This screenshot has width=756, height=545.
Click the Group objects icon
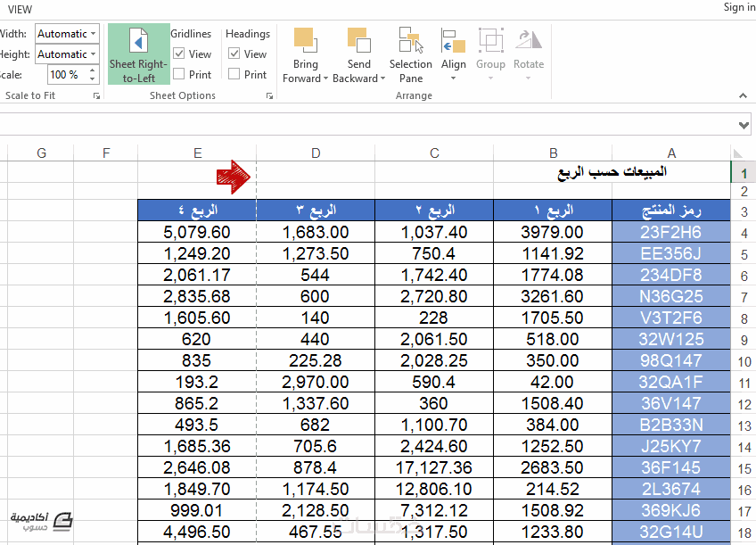click(x=491, y=39)
